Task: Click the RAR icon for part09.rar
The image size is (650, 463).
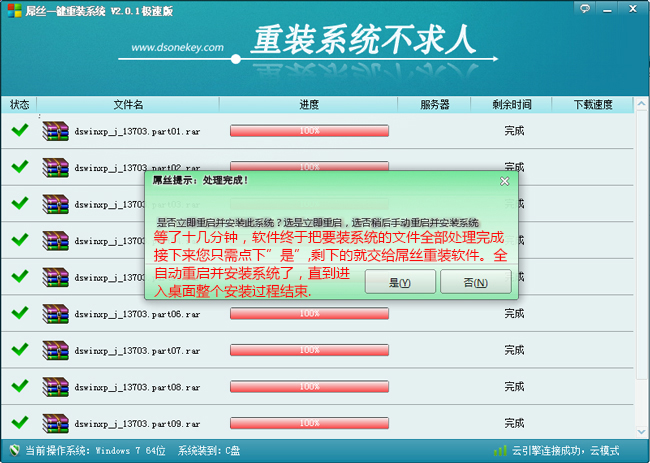Action: (55, 422)
